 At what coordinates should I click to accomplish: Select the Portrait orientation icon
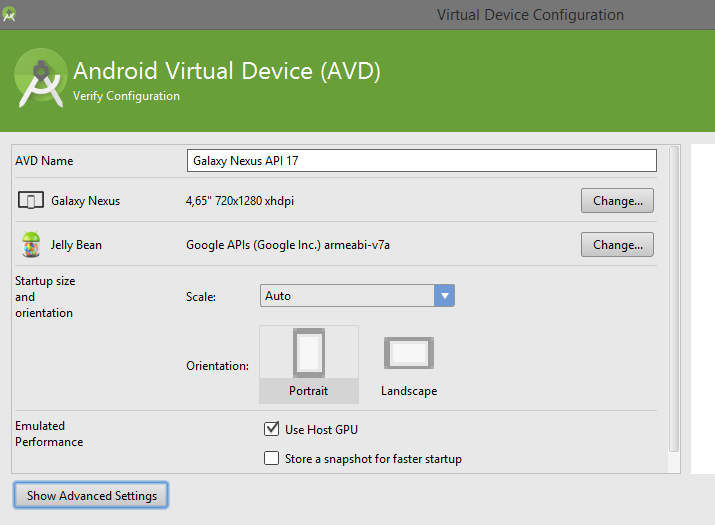click(308, 355)
